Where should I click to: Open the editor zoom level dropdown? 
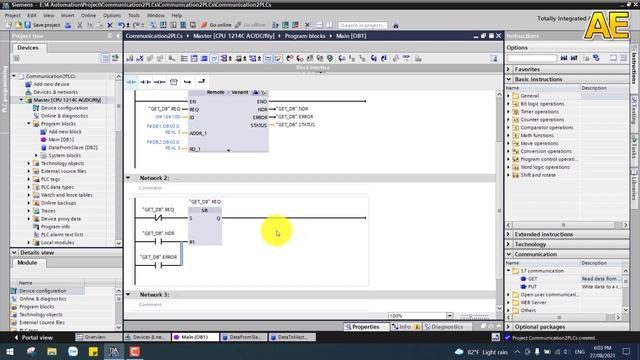pos(449,316)
